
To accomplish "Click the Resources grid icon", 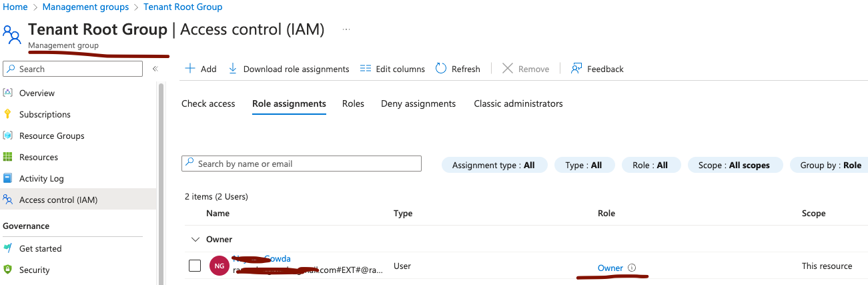I will pyautogui.click(x=8, y=157).
